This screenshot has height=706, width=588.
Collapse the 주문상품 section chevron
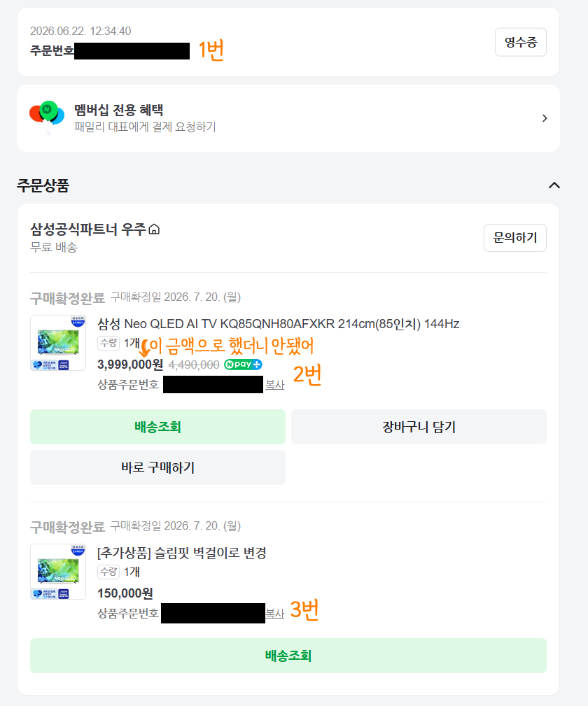[554, 185]
